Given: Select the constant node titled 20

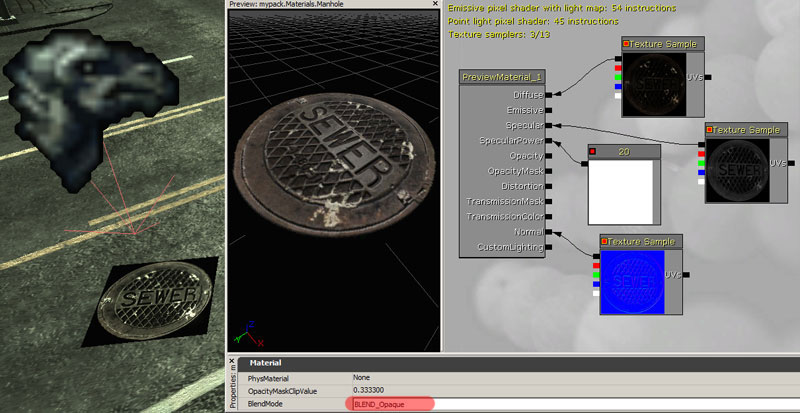Looking at the screenshot, I should click(x=624, y=152).
